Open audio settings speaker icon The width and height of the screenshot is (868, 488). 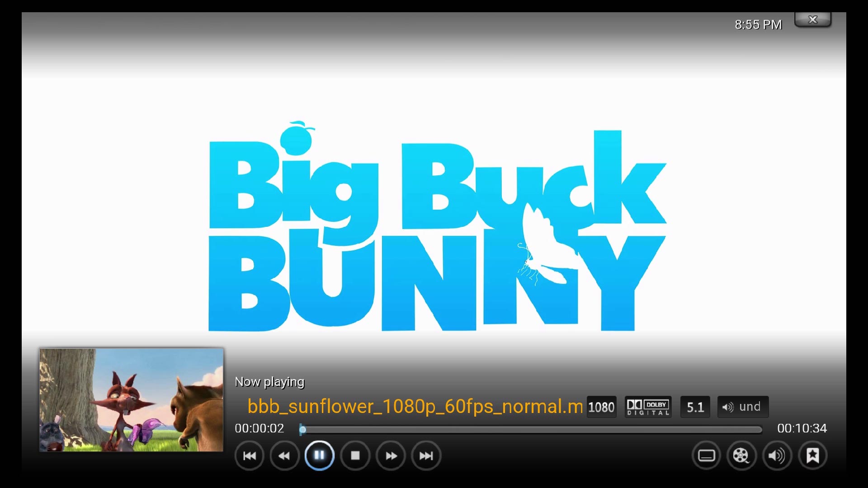pyautogui.click(x=777, y=455)
